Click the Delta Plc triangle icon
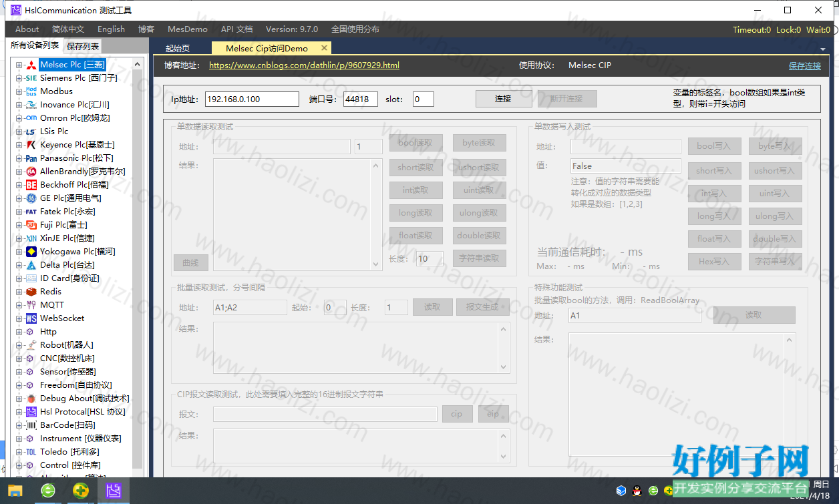This screenshot has height=504, width=839. point(31,265)
